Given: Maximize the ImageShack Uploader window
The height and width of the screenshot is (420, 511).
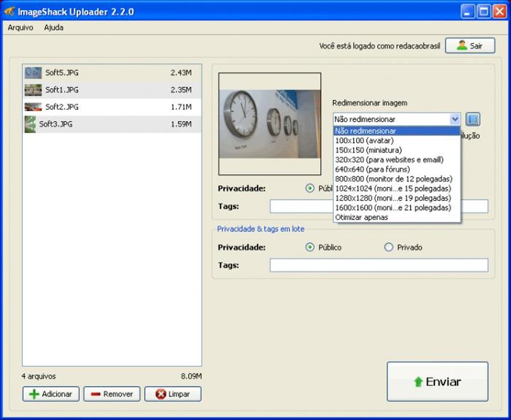Looking at the screenshot, I should pyautogui.click(x=484, y=12).
